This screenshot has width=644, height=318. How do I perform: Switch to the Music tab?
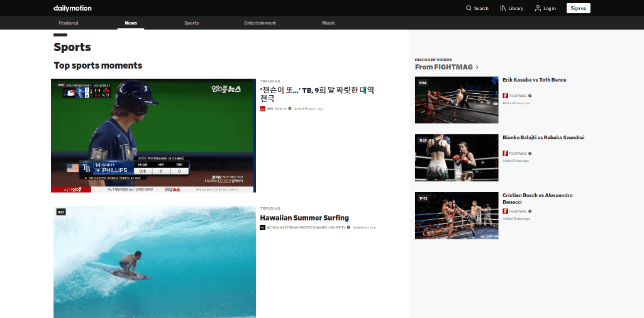click(328, 23)
